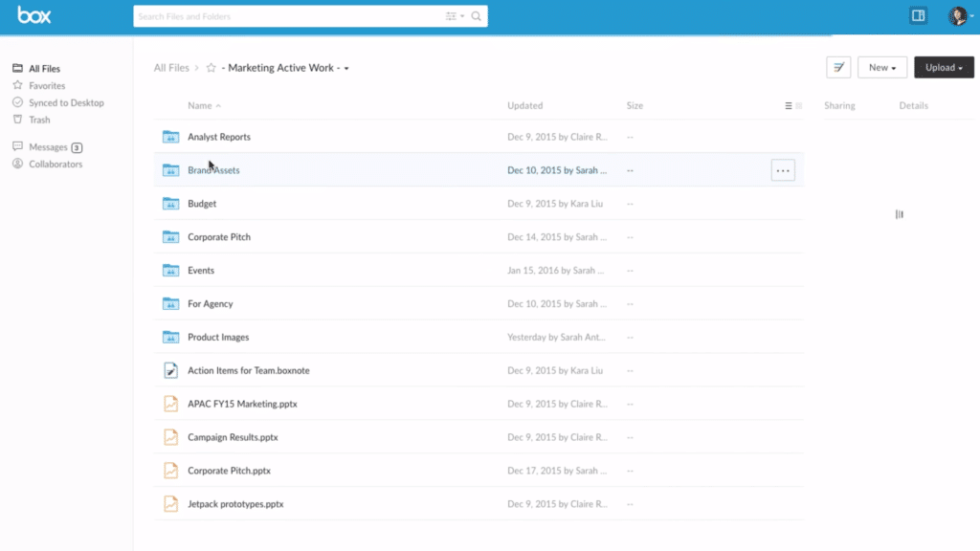The width and height of the screenshot is (980, 551).
Task: Click the magnifier search icon
Action: tap(477, 16)
